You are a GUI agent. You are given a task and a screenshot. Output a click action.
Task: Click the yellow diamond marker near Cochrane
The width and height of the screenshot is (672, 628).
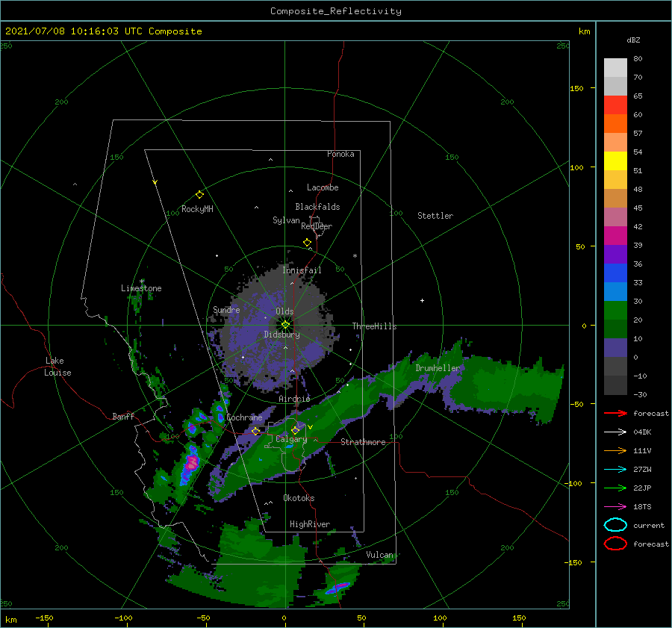tap(255, 431)
